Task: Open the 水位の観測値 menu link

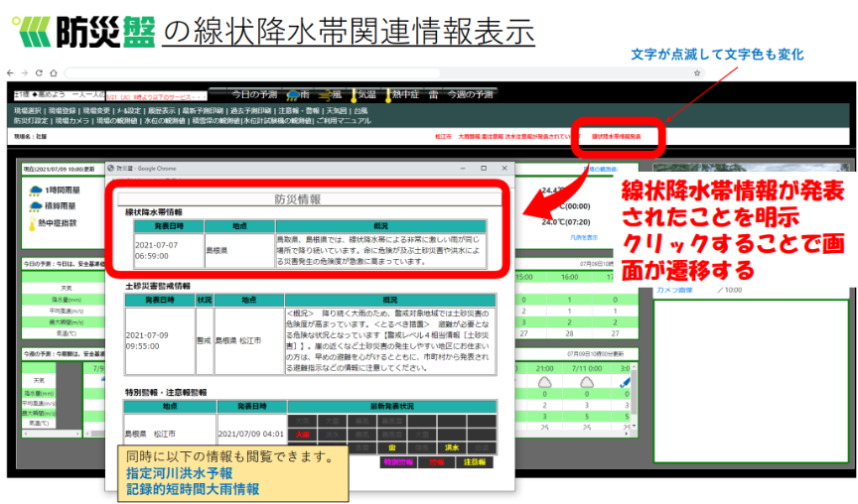Action: click(x=165, y=121)
